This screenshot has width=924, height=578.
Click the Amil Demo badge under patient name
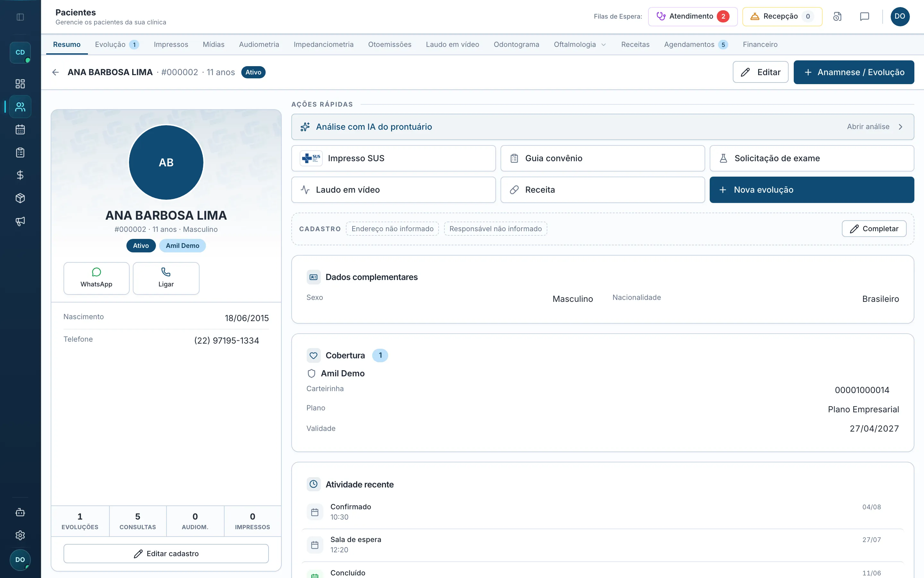coord(183,246)
